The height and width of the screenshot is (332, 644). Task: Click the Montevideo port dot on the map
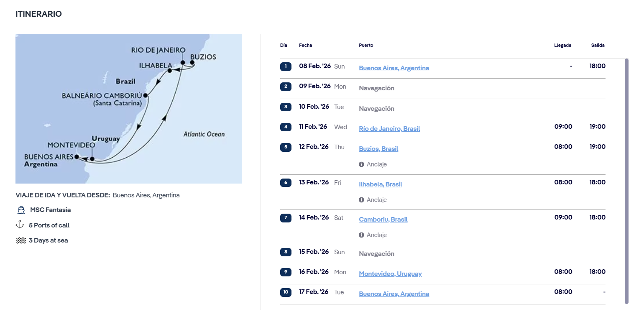pos(92,159)
